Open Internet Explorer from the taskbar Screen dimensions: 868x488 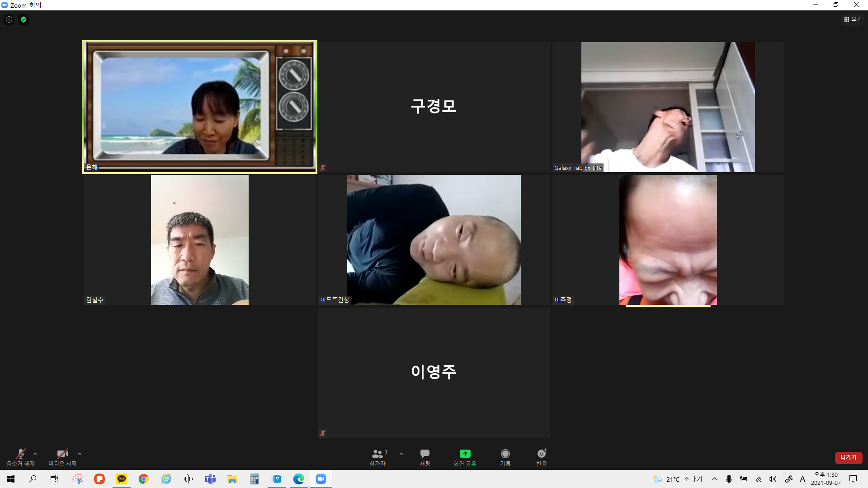click(x=166, y=479)
